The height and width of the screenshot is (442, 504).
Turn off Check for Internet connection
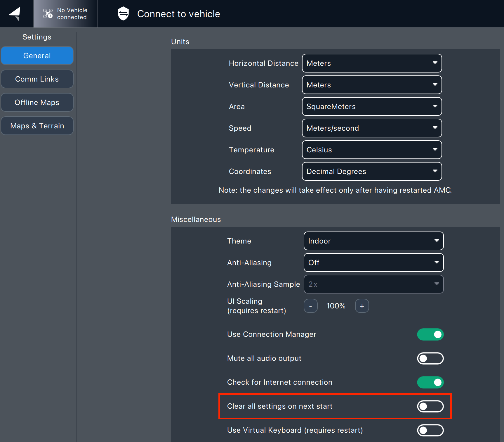point(430,382)
